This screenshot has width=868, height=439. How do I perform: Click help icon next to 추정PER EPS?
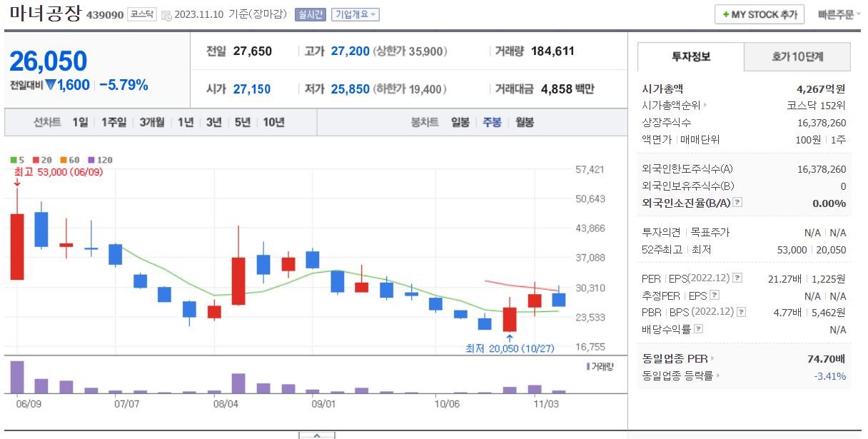click(715, 296)
